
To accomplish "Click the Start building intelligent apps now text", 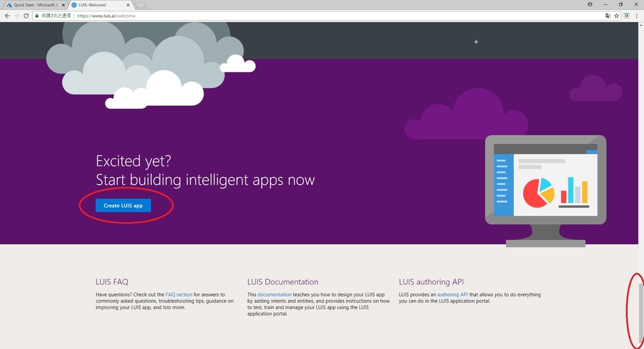I will [206, 180].
